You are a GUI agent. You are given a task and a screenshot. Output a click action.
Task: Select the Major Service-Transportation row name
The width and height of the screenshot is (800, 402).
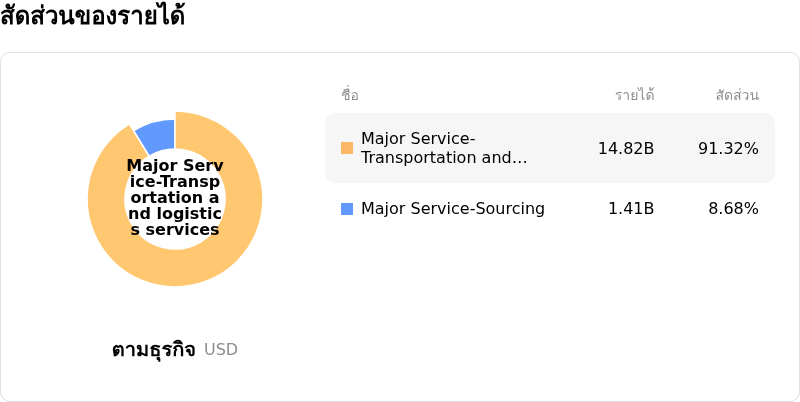443,148
